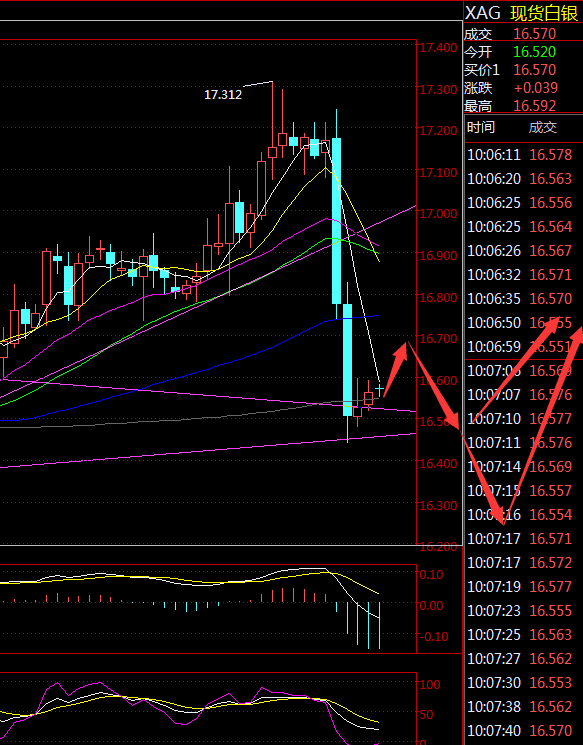
Task: Click the MACD histogram's latest cyan bar
Action: point(379,625)
